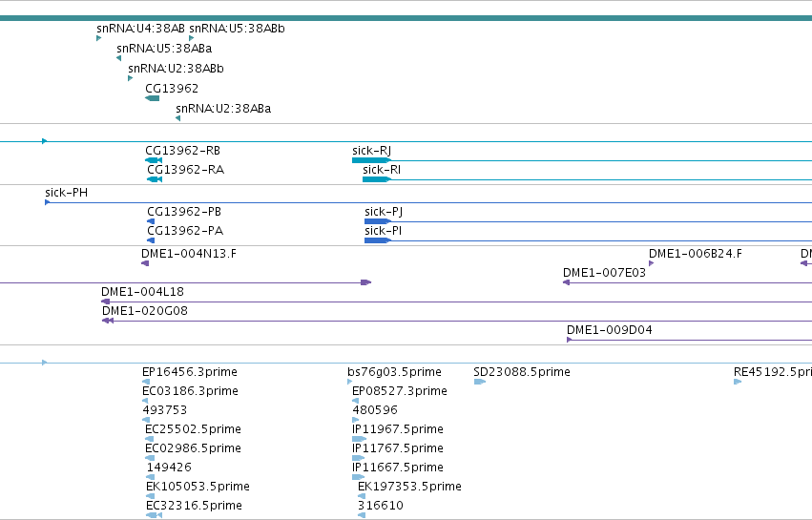Select EC03186.3prime feature label
This screenshot has height=520, width=812.
point(190,391)
